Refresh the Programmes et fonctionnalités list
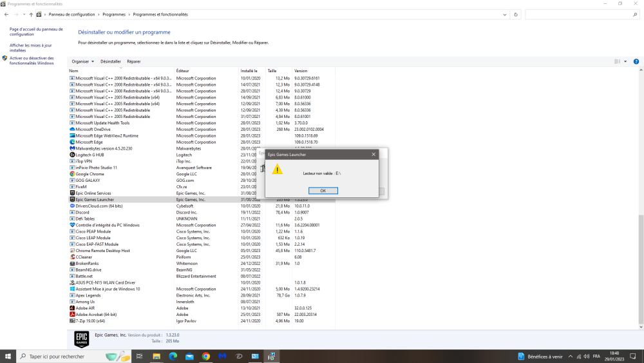The image size is (644, 363). pos(516,14)
